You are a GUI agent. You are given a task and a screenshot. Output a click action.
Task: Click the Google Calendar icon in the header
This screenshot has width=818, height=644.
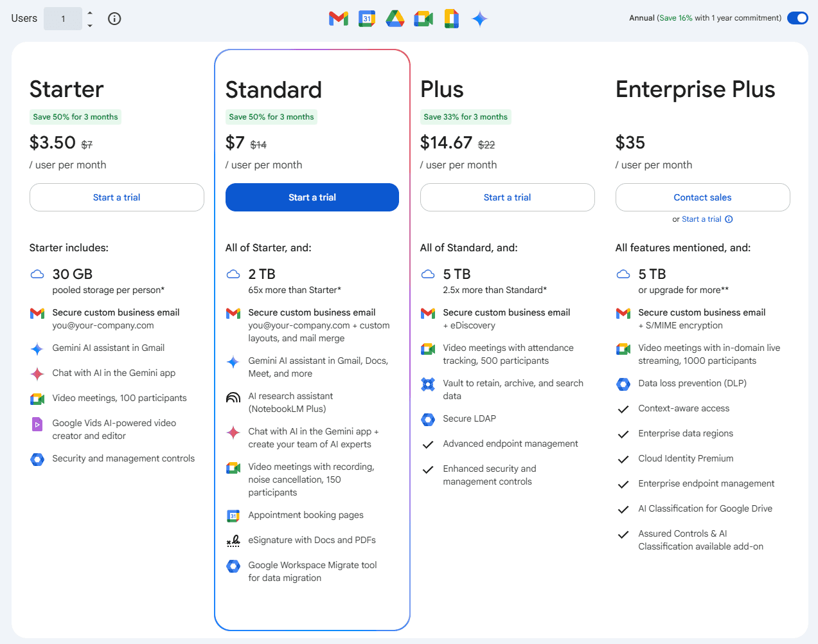[366, 18]
